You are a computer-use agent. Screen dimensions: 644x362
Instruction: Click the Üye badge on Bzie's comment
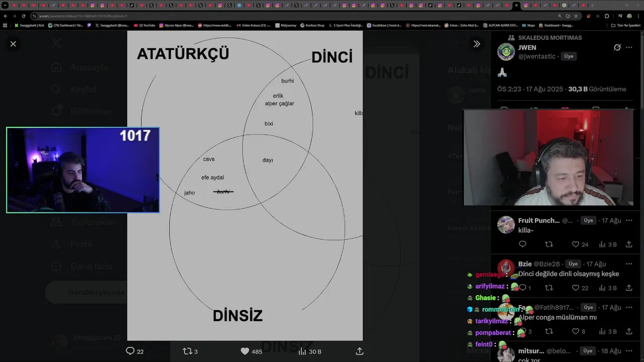tap(573, 264)
